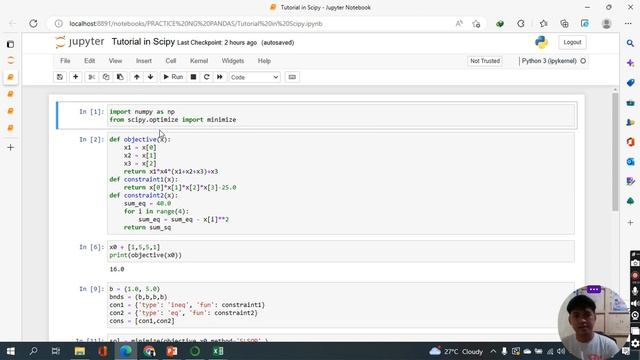Click the Jupyter logo
The image size is (640, 360).
(x=80, y=42)
